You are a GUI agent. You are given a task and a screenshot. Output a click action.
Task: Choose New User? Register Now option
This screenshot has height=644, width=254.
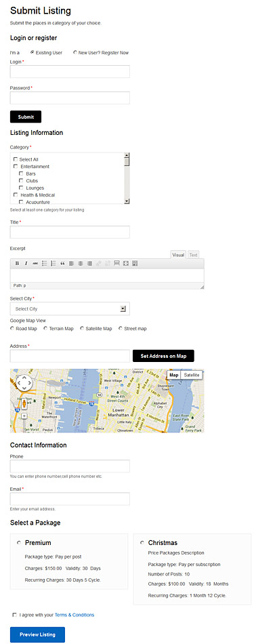[75, 52]
